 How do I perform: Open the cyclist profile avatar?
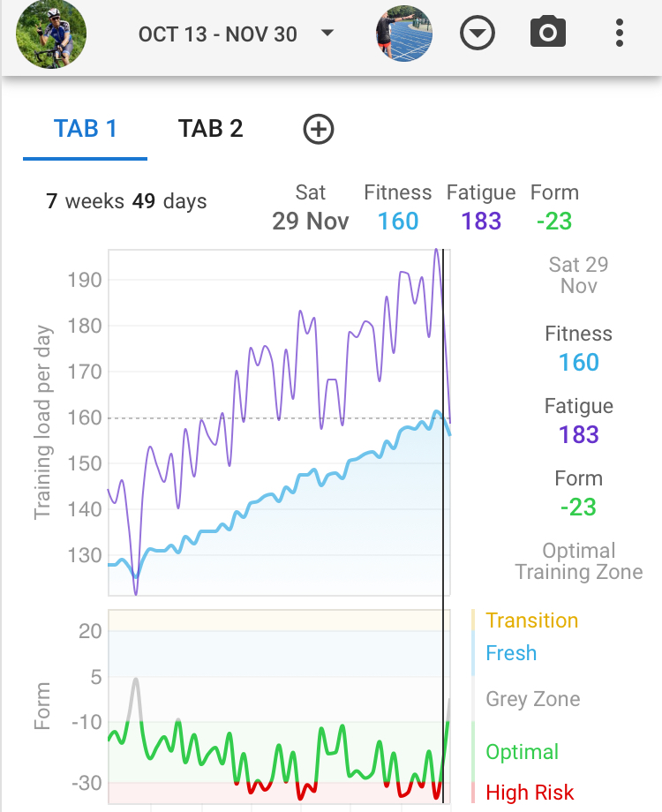tap(51, 34)
